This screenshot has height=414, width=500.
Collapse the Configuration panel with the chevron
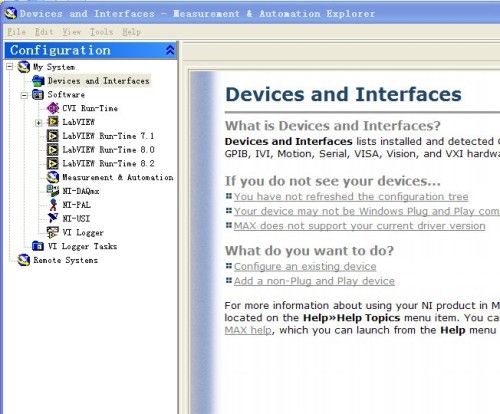tap(170, 50)
